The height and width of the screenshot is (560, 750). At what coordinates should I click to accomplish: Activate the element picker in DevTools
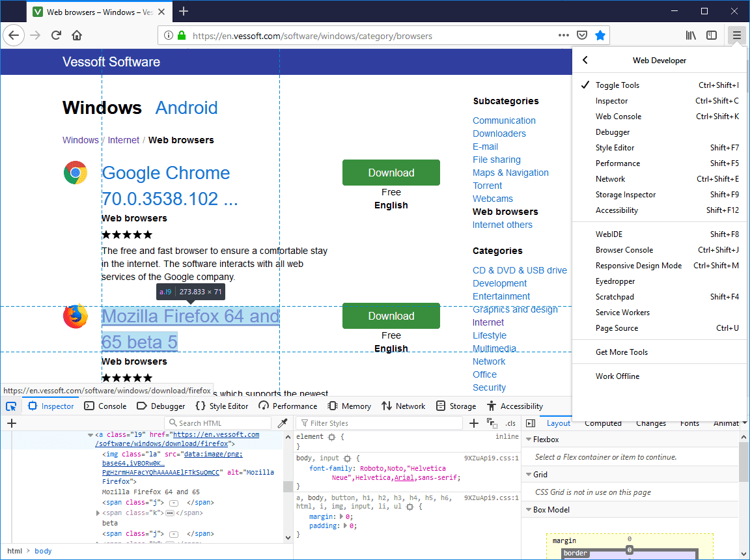tap(11, 406)
